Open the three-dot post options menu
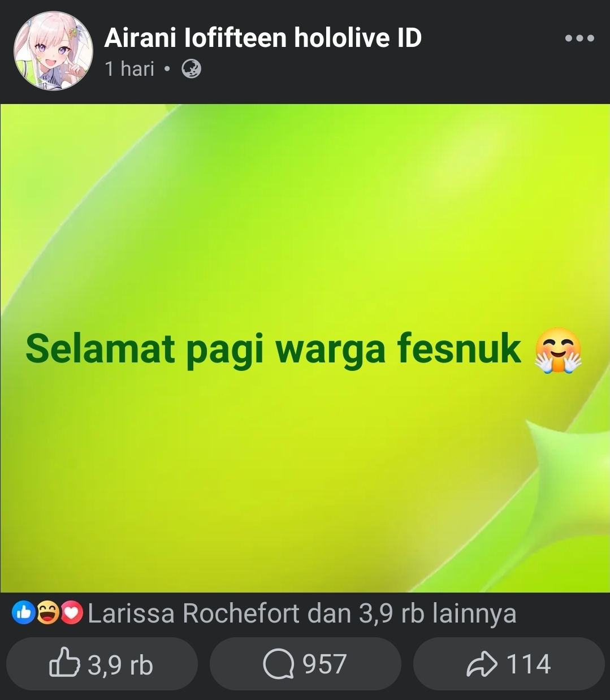The image size is (610, 700). pyautogui.click(x=579, y=38)
